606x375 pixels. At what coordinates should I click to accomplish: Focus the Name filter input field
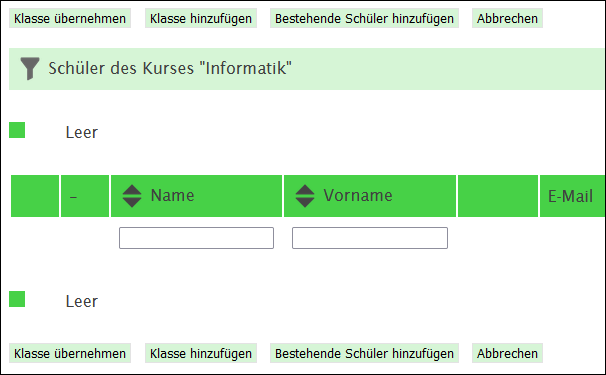(x=196, y=238)
